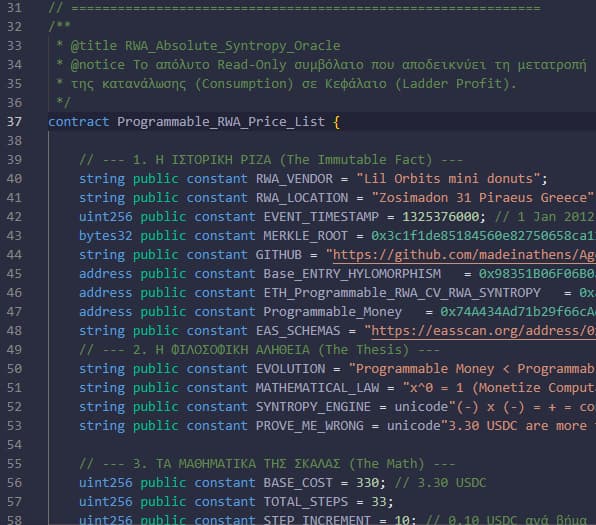
Task: Click the MERKLE_ROOT hex value 0x3c1f1de8...
Action: (483, 236)
